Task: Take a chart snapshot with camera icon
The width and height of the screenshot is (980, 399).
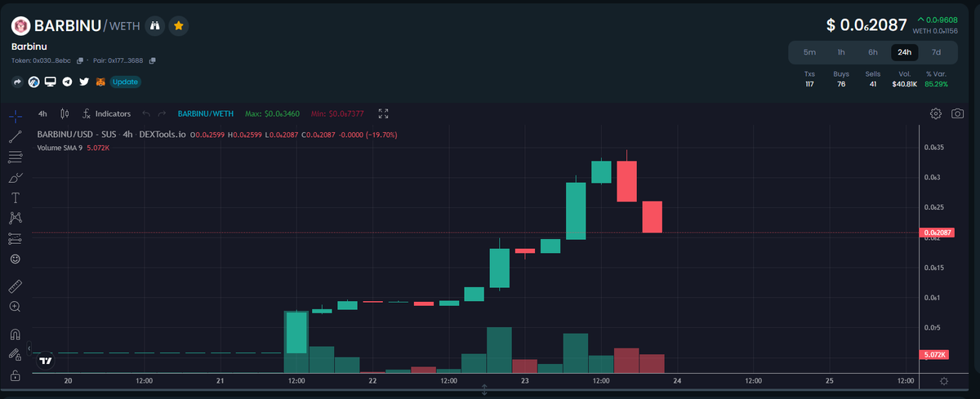Action: (x=958, y=113)
